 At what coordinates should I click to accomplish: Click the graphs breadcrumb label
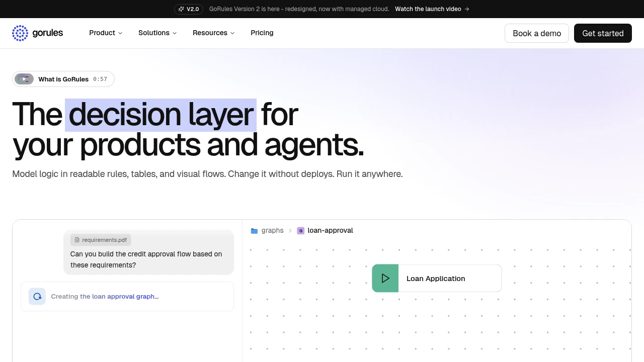pyautogui.click(x=273, y=231)
